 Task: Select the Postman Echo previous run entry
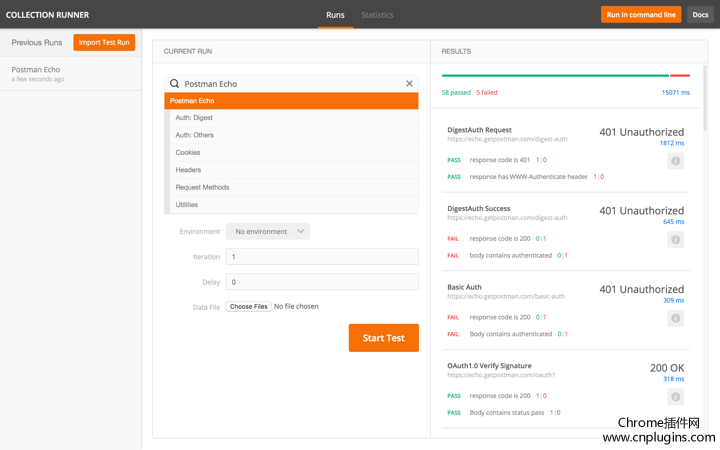coord(71,74)
